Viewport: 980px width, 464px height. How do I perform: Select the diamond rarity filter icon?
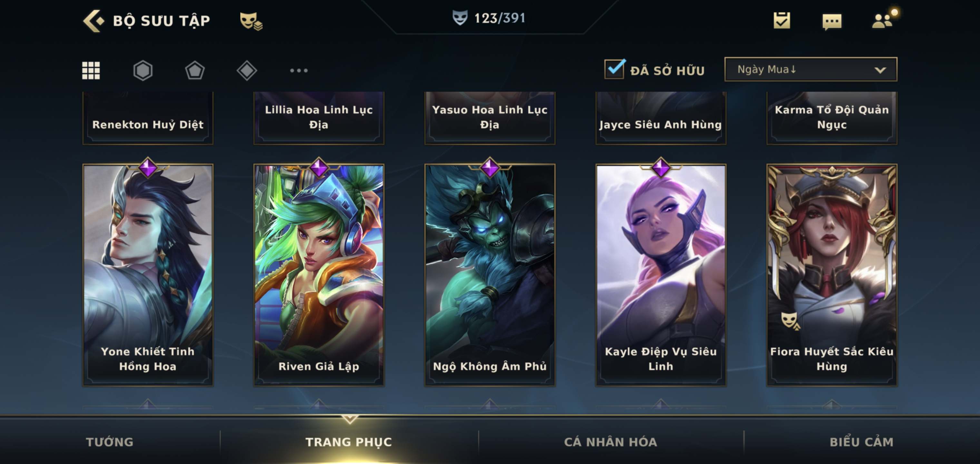pyautogui.click(x=247, y=70)
